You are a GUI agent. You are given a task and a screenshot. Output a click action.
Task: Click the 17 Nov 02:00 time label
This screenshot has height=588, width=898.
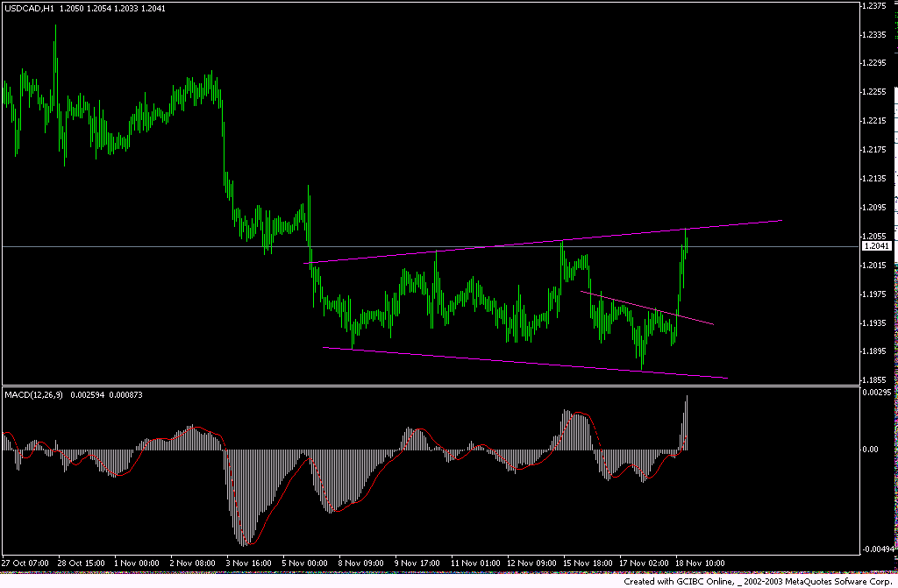coord(644,563)
